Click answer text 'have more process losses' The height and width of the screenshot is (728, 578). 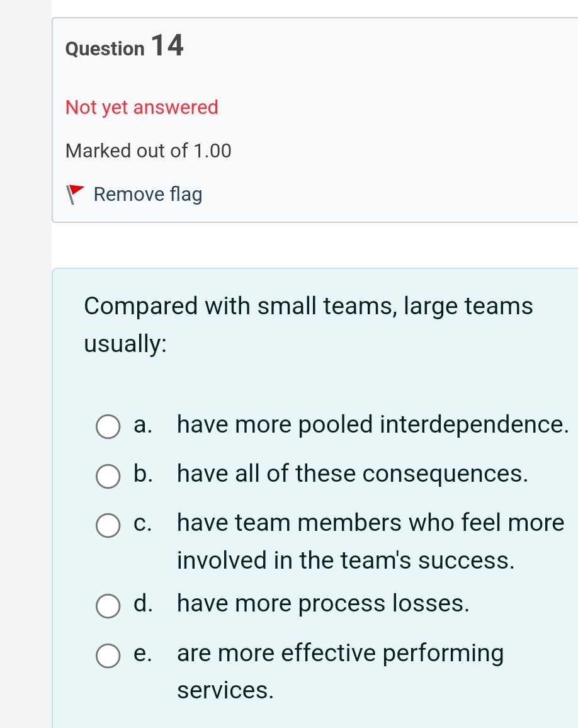point(324,603)
